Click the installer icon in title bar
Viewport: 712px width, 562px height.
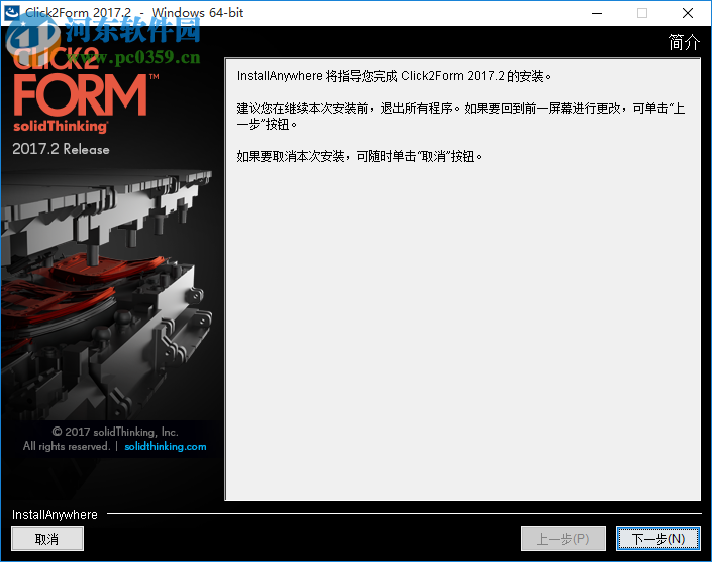coord(11,12)
